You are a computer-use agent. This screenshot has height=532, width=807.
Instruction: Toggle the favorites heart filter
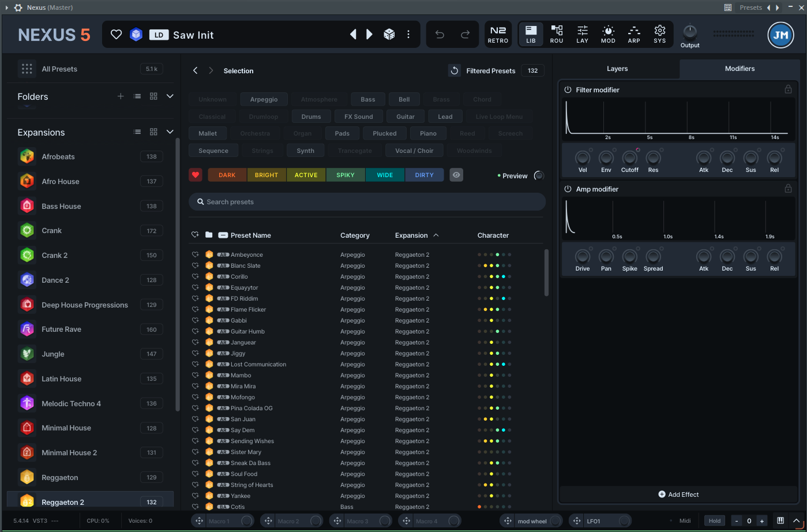[x=196, y=175]
